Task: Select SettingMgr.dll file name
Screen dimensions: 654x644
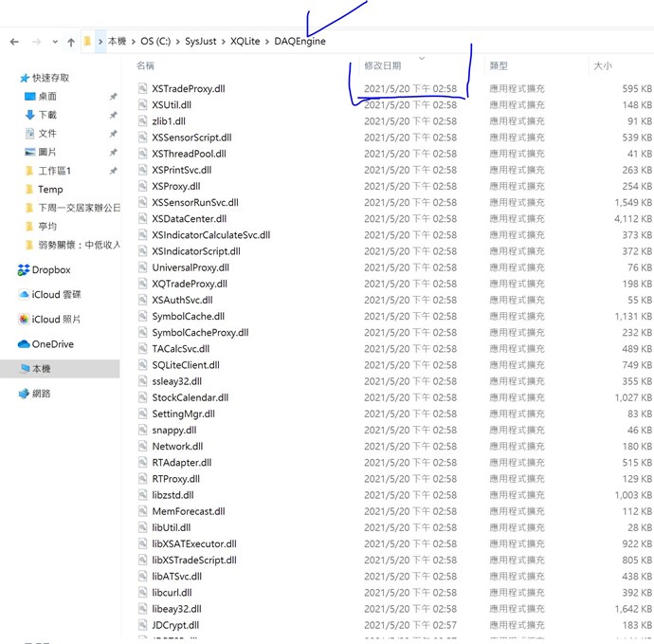Action: click(184, 414)
